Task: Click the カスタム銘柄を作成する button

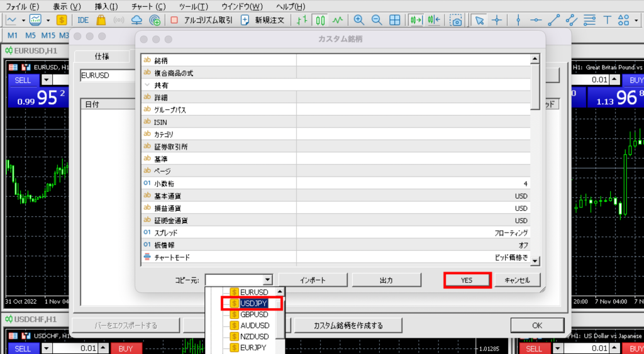Action: coord(348,326)
